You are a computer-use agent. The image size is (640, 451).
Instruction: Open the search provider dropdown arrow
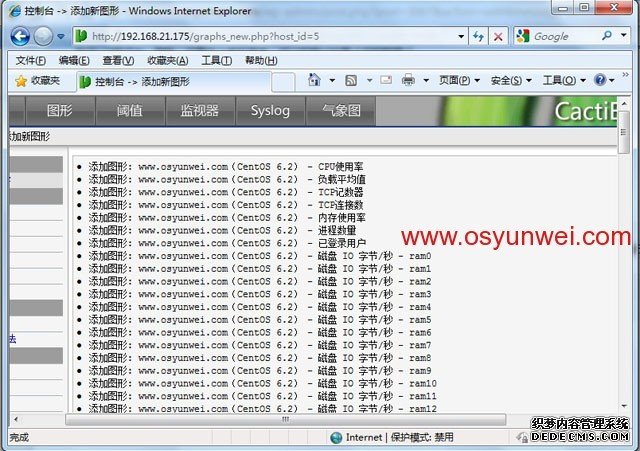click(x=623, y=36)
